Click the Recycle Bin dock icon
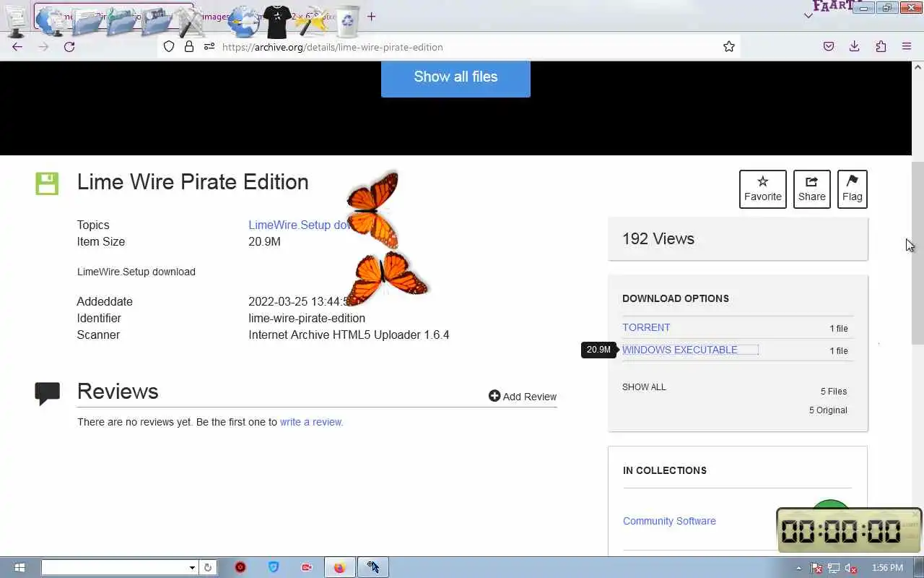 click(348, 22)
